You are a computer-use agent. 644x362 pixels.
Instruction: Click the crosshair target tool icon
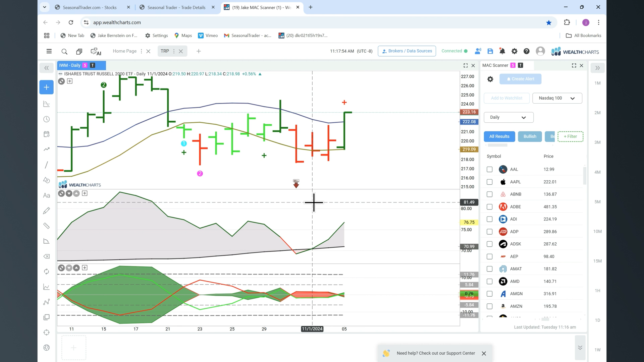[47, 333]
